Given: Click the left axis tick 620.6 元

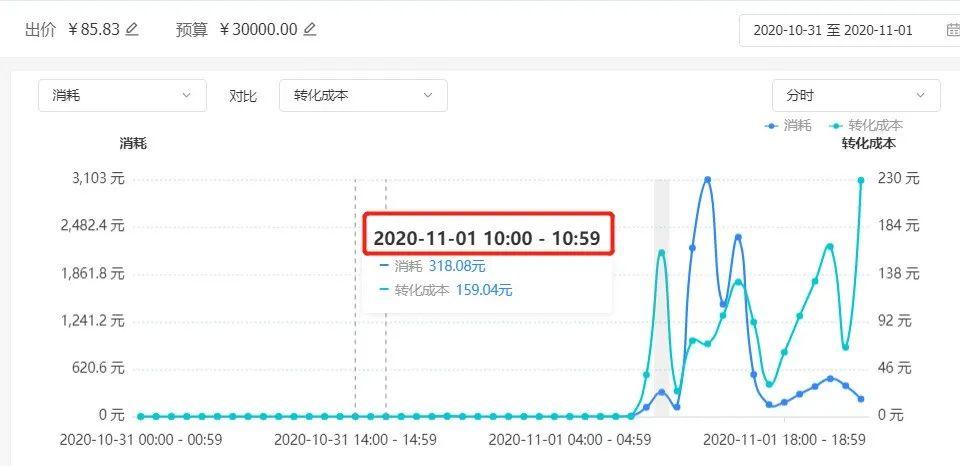Looking at the screenshot, I should point(96,367).
